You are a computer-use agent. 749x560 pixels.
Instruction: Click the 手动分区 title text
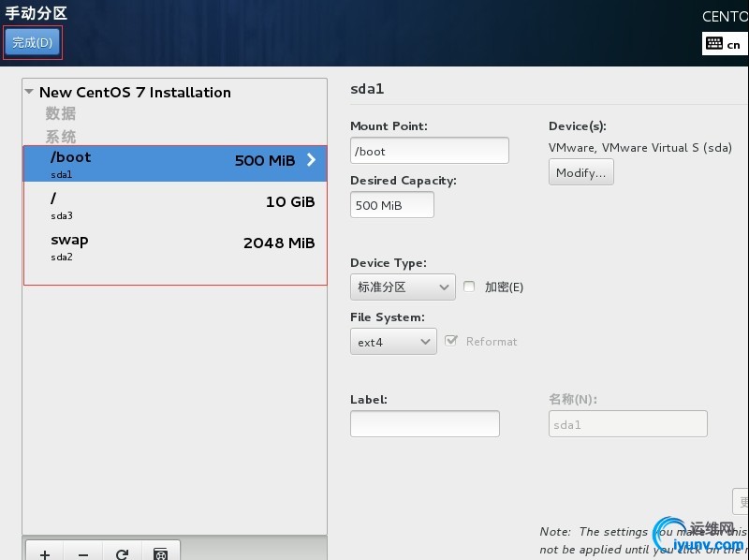point(36,13)
